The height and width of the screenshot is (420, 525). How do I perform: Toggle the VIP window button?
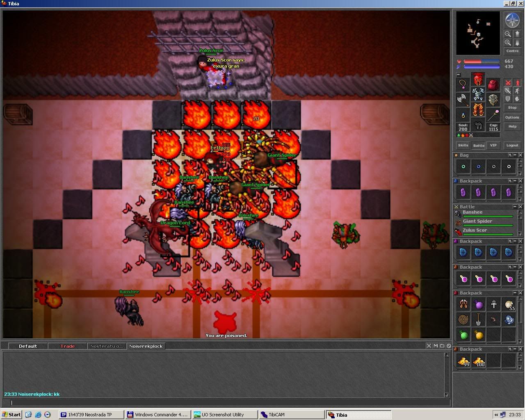pyautogui.click(x=493, y=145)
